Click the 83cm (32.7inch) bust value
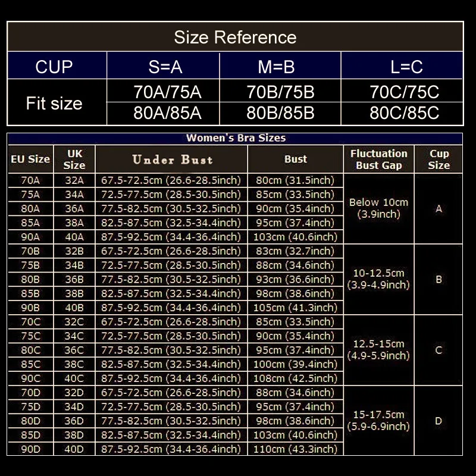Screen dimensions: 476x476 point(295,251)
